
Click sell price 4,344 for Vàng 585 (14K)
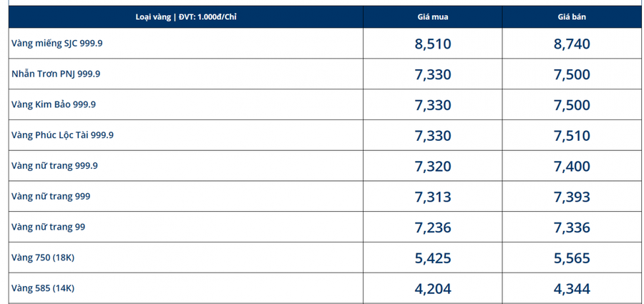pyautogui.click(x=572, y=289)
